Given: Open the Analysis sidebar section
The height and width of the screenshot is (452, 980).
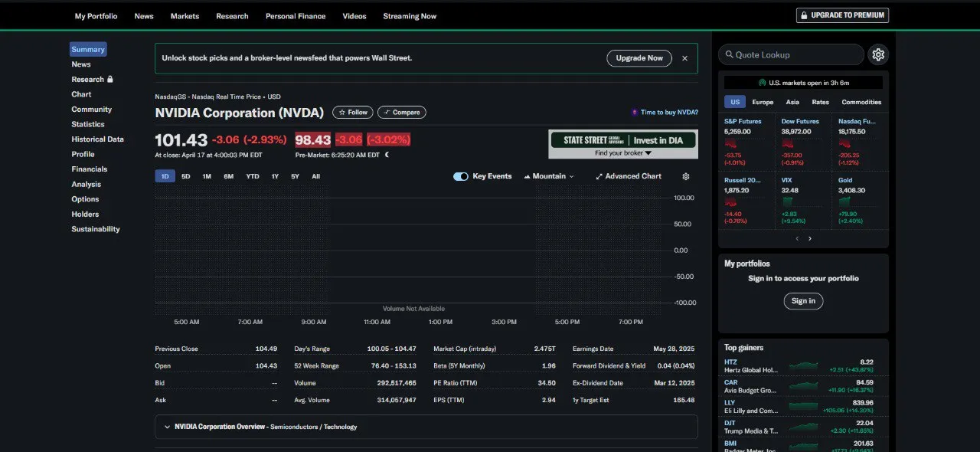Looking at the screenshot, I should pos(87,184).
